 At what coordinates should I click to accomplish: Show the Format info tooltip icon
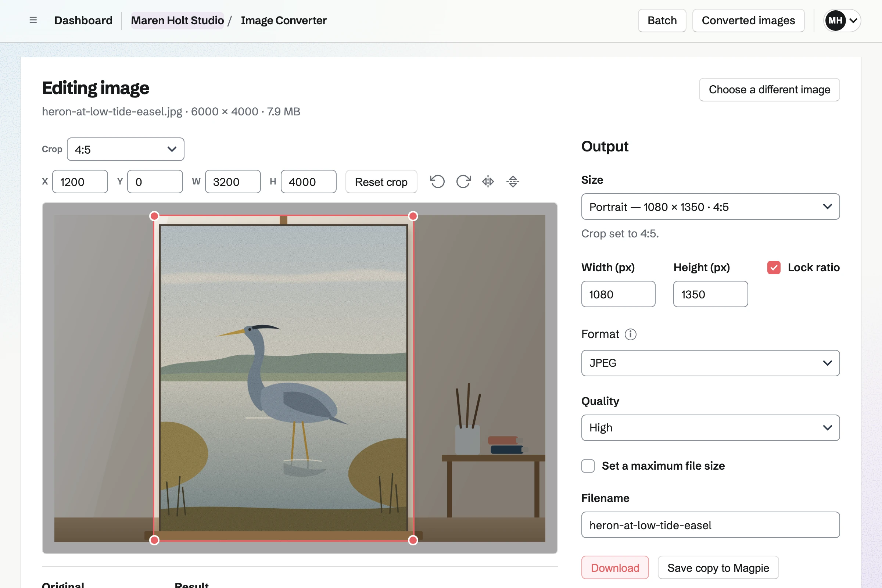click(630, 334)
